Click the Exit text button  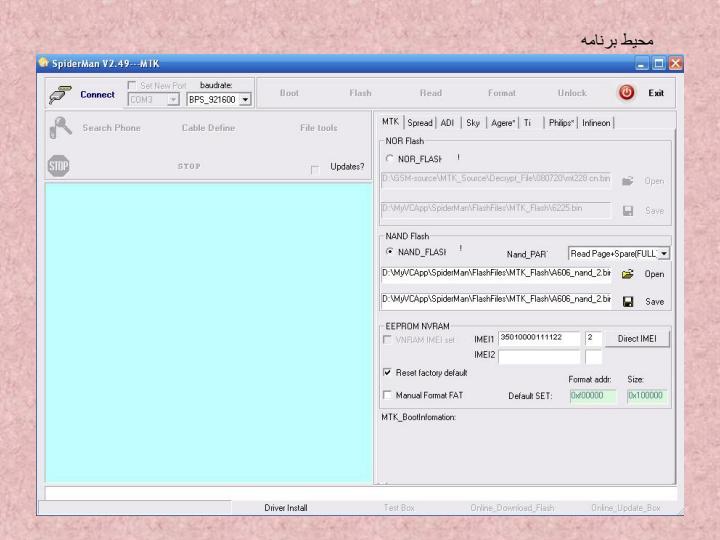click(x=656, y=93)
